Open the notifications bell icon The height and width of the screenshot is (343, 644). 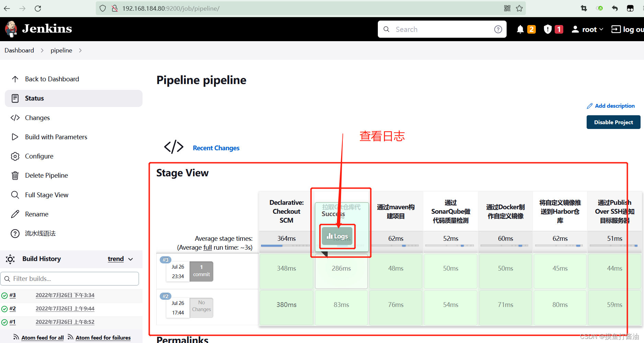coord(520,29)
